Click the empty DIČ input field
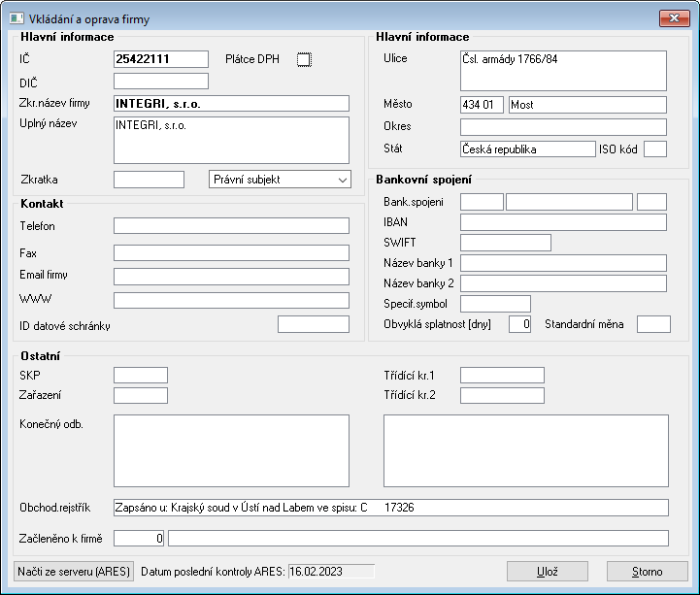This screenshot has width=700, height=595. point(161,82)
